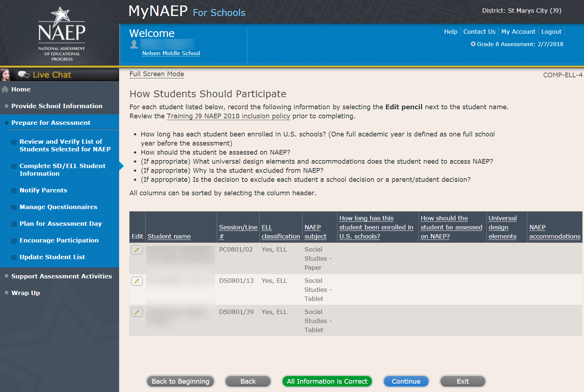Select cell text DS0801/39
The width and height of the screenshot is (584, 392).
pyautogui.click(x=236, y=312)
